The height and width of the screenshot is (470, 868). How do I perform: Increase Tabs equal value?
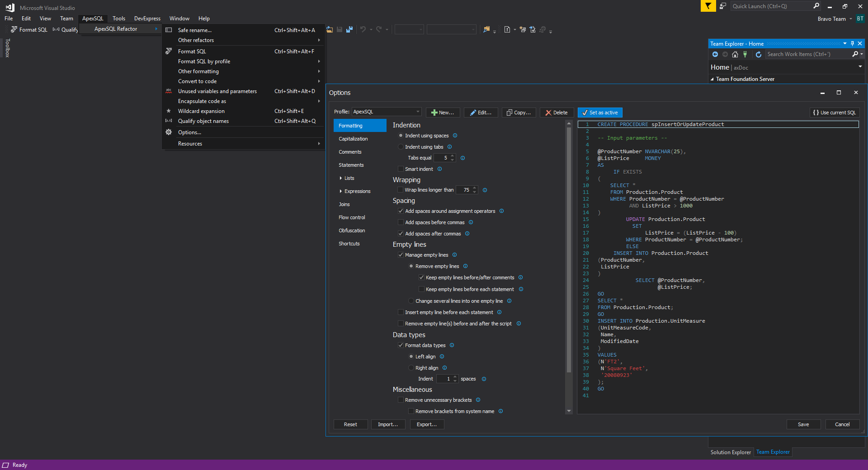coord(453,156)
